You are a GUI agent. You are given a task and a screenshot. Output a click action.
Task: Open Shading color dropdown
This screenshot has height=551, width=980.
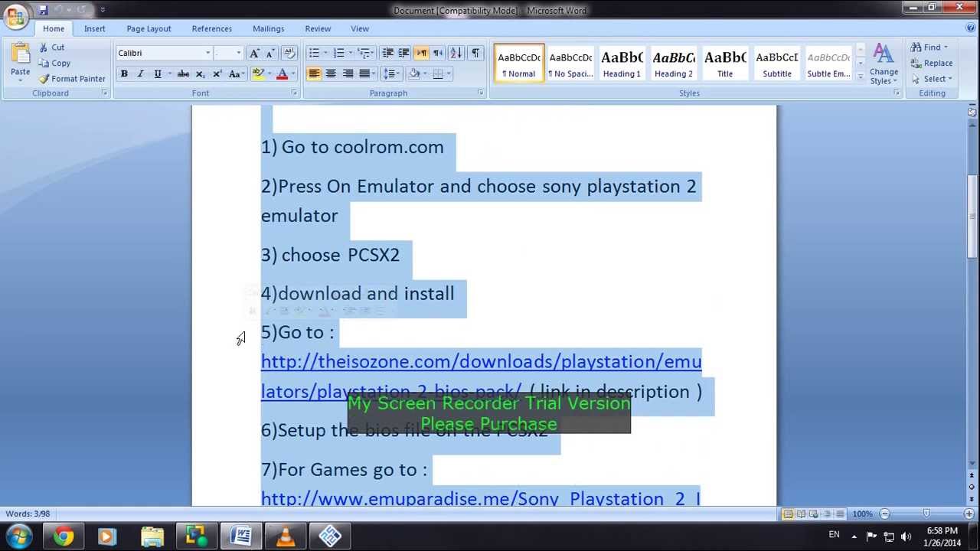[x=426, y=73]
